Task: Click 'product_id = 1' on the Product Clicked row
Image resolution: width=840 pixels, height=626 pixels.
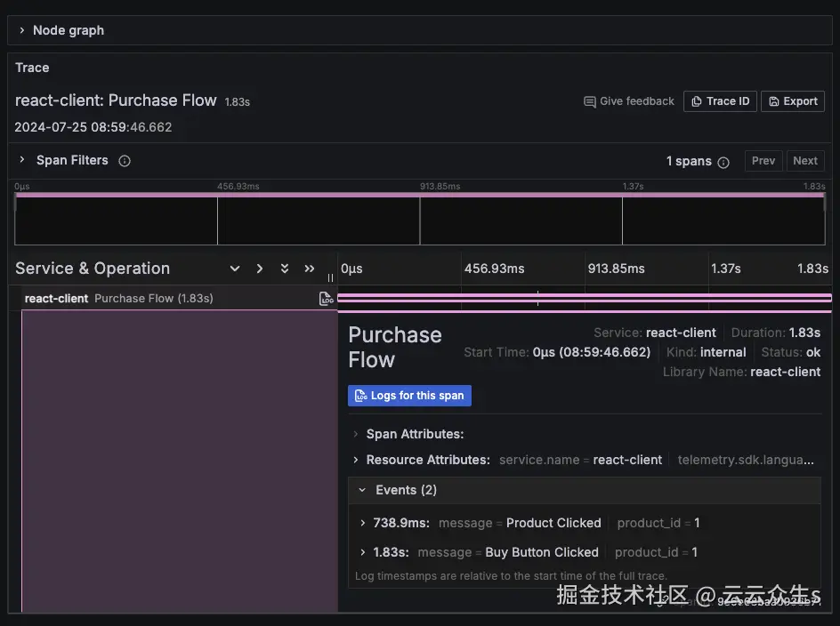Action: (x=658, y=523)
